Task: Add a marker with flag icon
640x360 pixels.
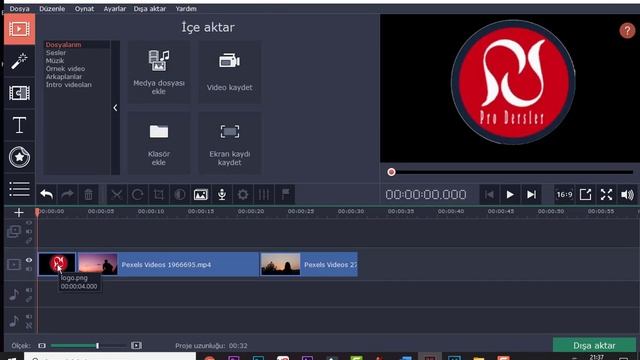Action: coord(285,194)
